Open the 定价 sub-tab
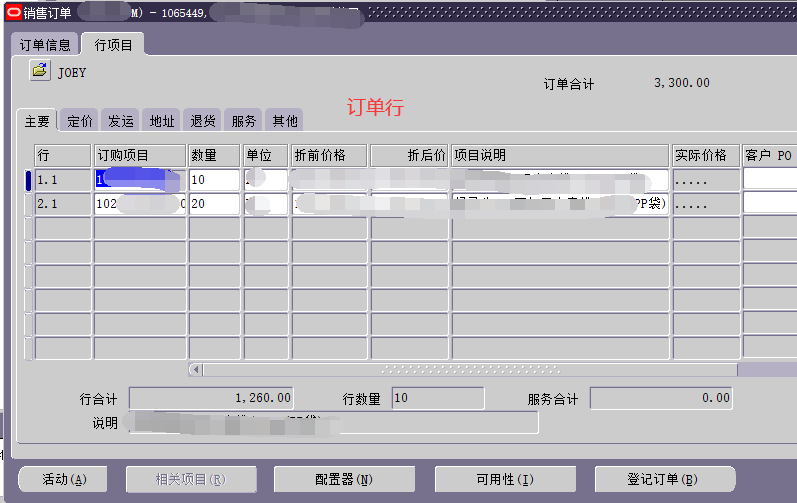Viewport: 797px width, 503px height. 80,121
